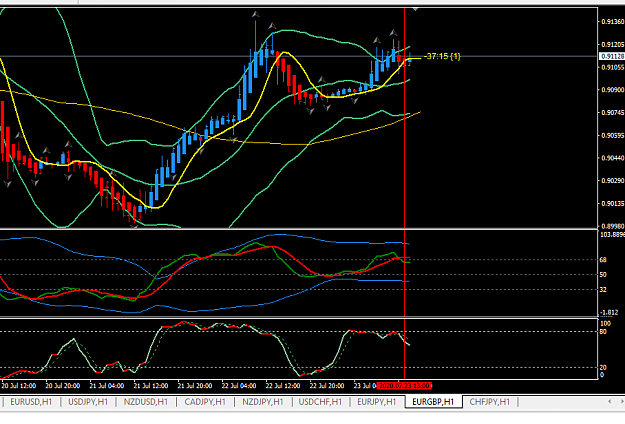Click the 21 Jul 20:00 time label
Image resolution: width=625 pixels, height=424 pixels.
(x=195, y=386)
